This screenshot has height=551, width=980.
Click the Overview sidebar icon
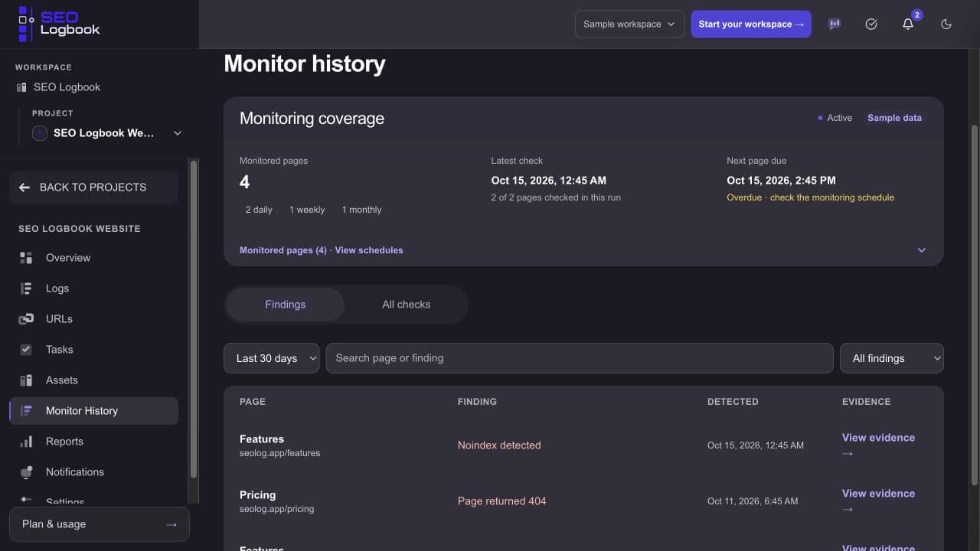26,258
